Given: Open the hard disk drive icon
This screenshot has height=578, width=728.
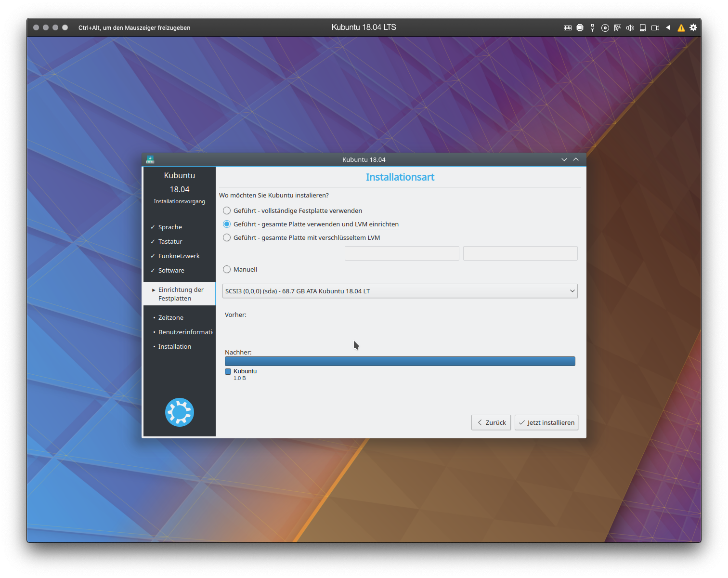Looking at the screenshot, I should pyautogui.click(x=643, y=28).
